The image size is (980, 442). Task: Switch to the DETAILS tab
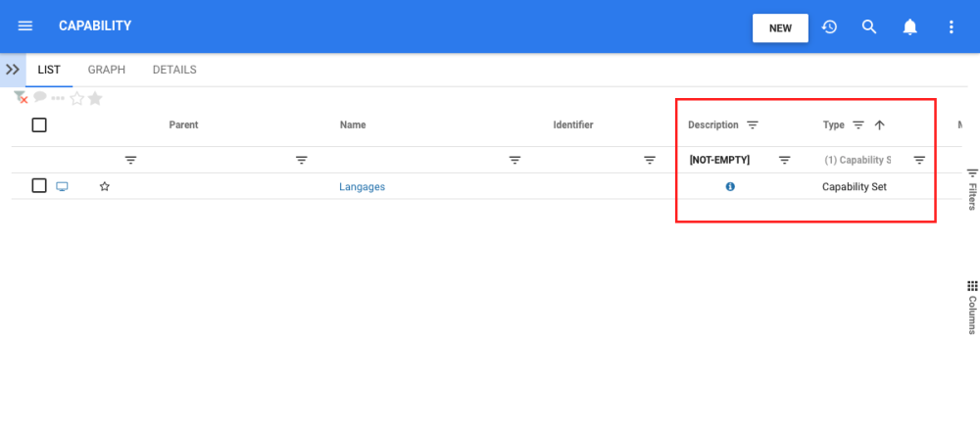click(x=174, y=70)
